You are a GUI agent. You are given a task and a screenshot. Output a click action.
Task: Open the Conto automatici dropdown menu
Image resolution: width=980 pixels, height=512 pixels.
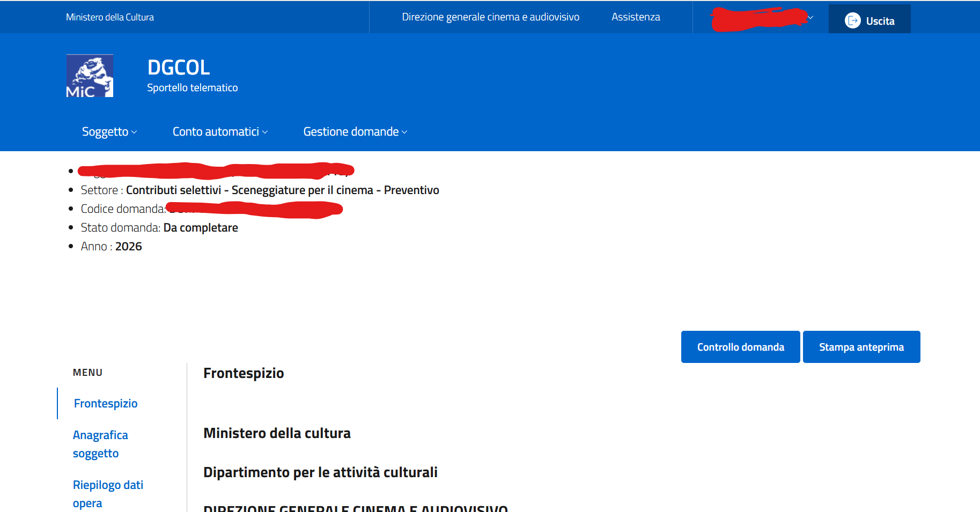coord(220,132)
